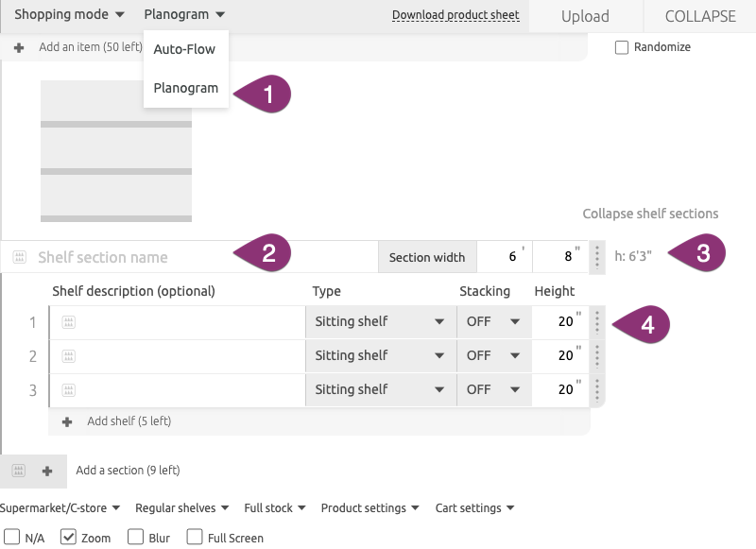
Task: Click keyboard icon in shelf row 3 description
Action: [x=68, y=390]
